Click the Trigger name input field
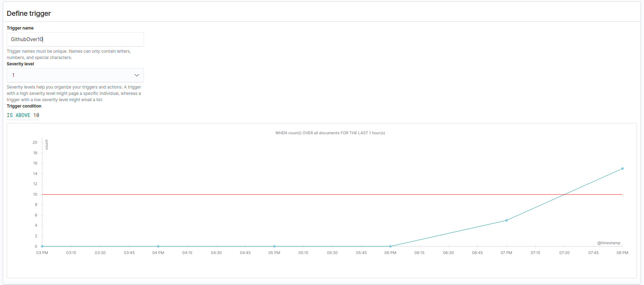 click(75, 39)
